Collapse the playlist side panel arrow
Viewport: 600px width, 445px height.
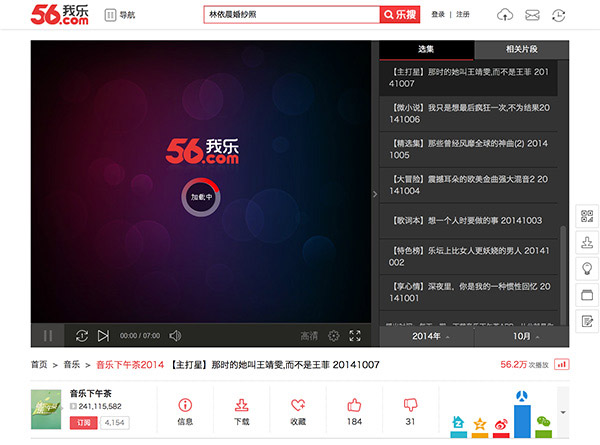(x=375, y=194)
